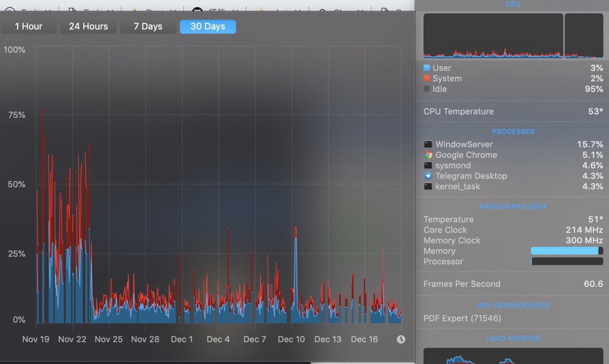Click the Radeon Pro 555X section header
The width and height of the screenshot is (609, 364).
coord(513,207)
